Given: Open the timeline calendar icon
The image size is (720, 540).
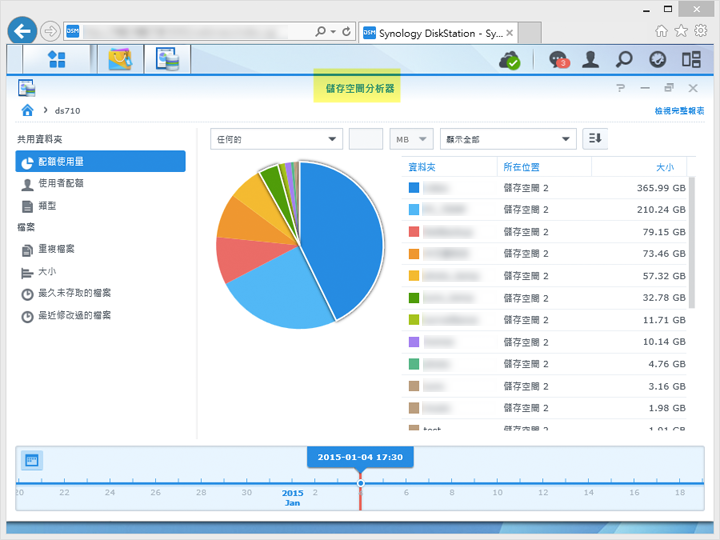Looking at the screenshot, I should click(32, 460).
